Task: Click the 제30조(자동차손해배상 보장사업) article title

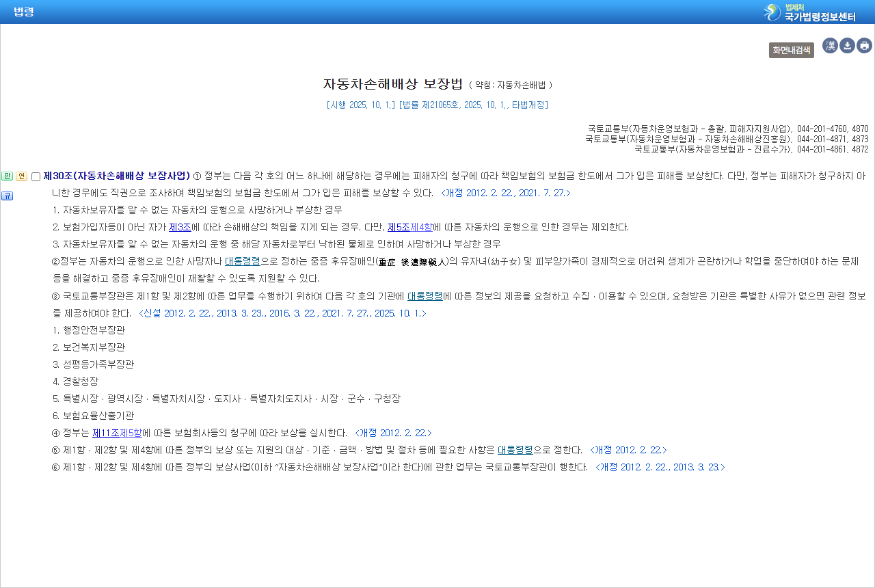Action: coord(117,176)
